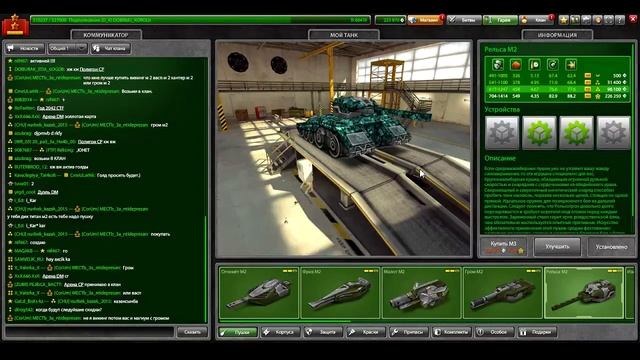Click the red impact force stat icon
Screen dimensions: 640x360
point(516,64)
